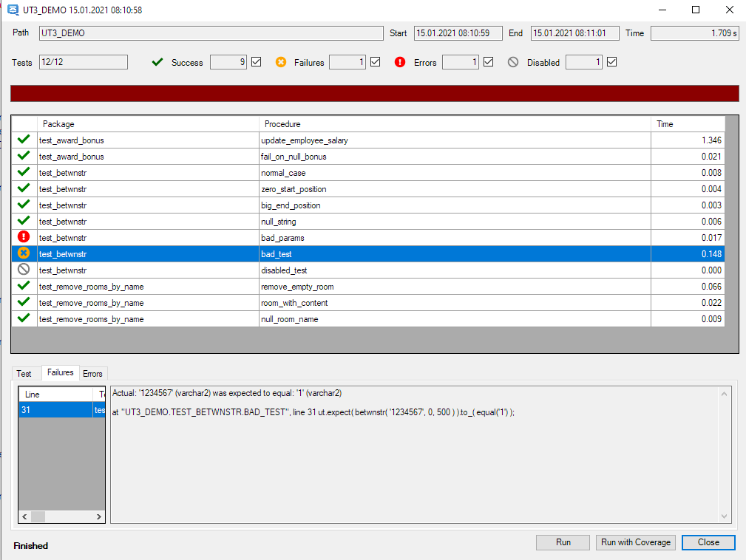Viewport: 746px width, 560px height.
Task: Select the disabled_test procedure cell
Action: coord(455,270)
